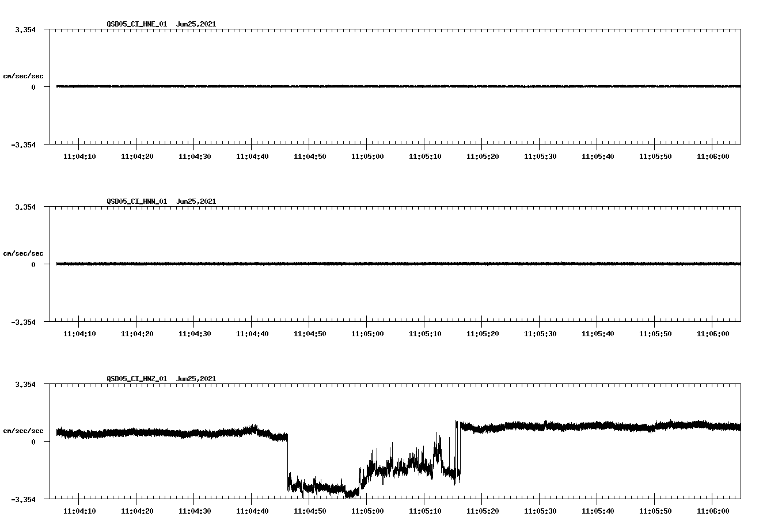Image resolution: width=782 pixels, height=532 pixels.
Task: Choose the 11:04:10 time label under HNZ plot
Action: [x=79, y=511]
